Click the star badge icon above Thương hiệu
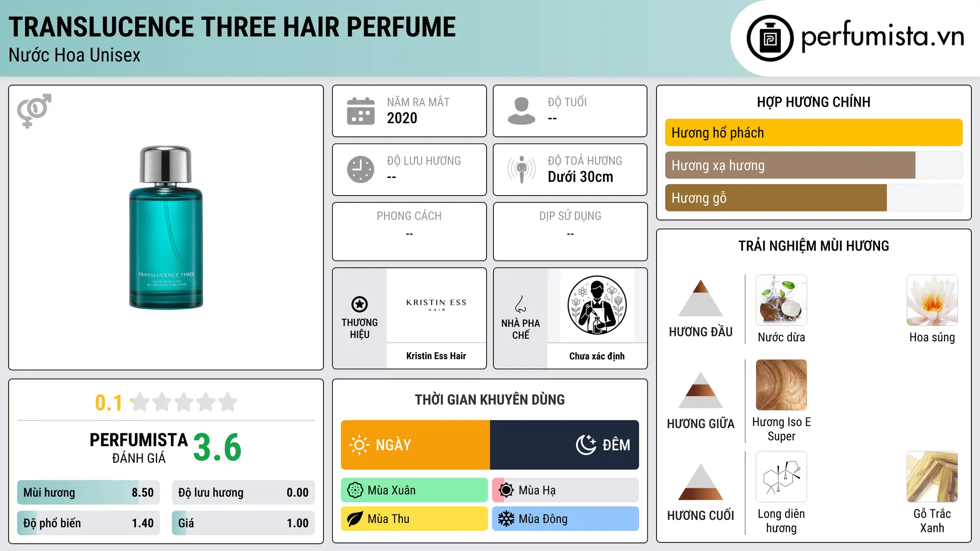 pyautogui.click(x=359, y=304)
